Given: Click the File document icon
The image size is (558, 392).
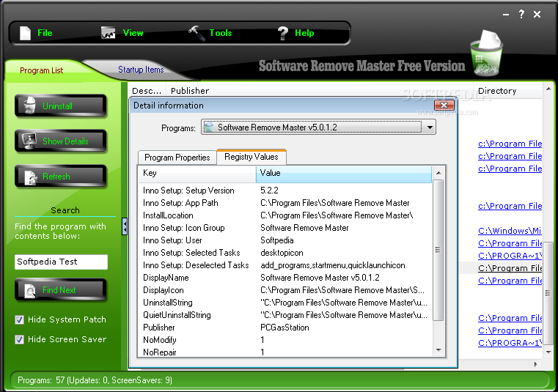Looking at the screenshot, I should coord(25,33).
